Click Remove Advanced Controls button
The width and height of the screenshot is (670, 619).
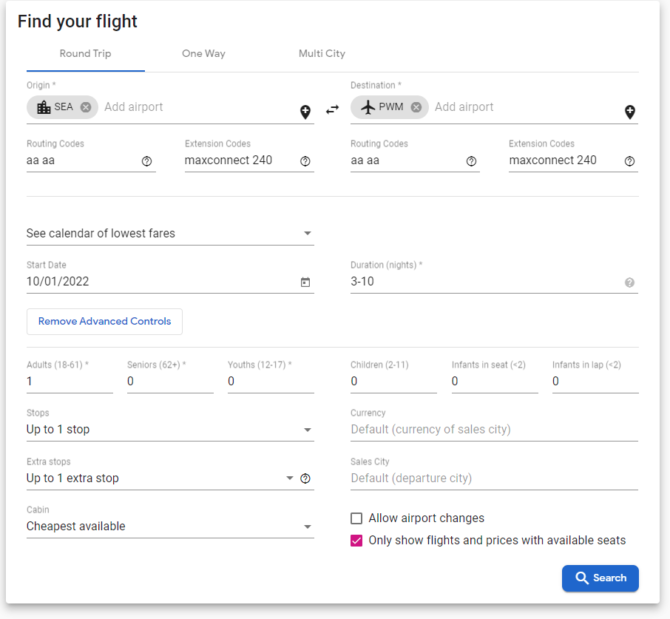[x=105, y=321]
